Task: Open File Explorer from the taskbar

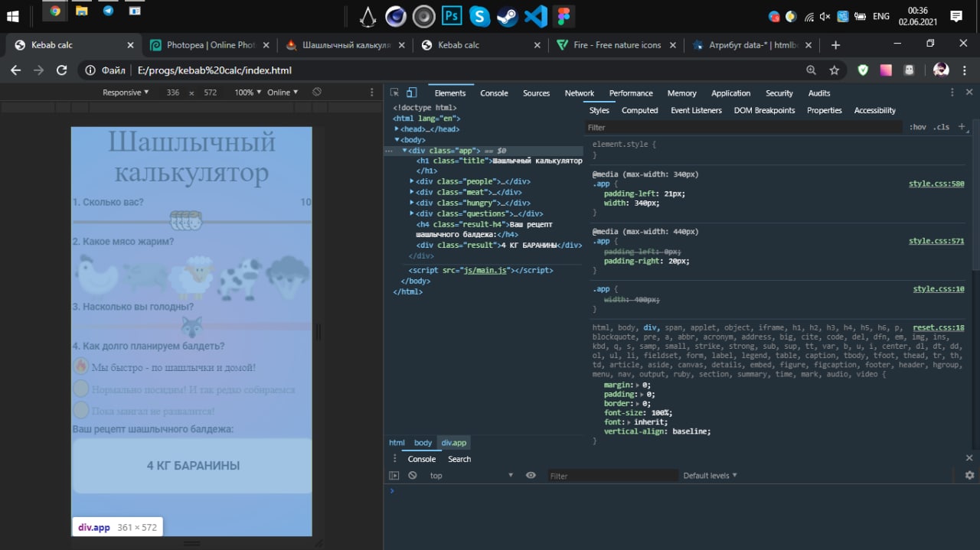Action: coord(81,11)
